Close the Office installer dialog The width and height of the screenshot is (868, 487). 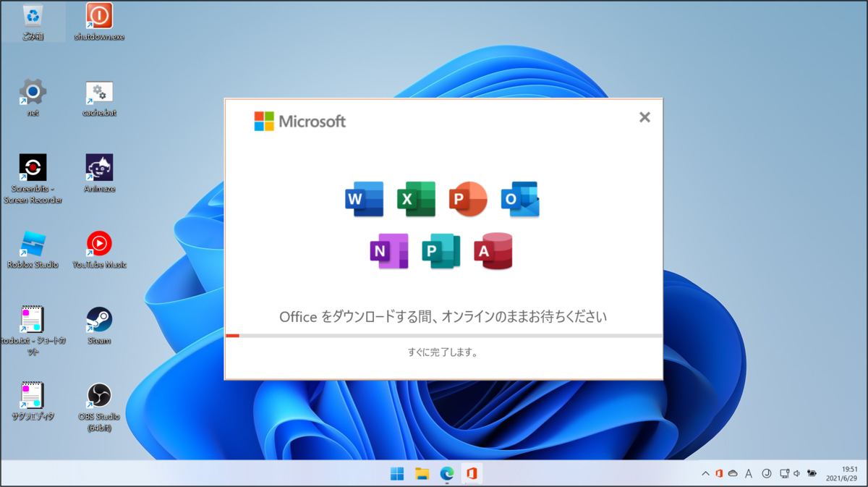[x=644, y=117]
